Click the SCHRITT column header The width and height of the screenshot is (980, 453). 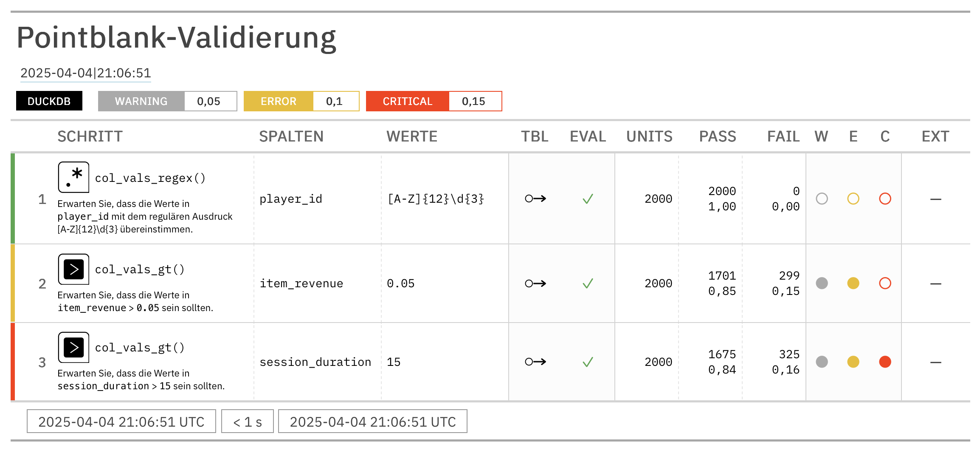click(x=90, y=136)
